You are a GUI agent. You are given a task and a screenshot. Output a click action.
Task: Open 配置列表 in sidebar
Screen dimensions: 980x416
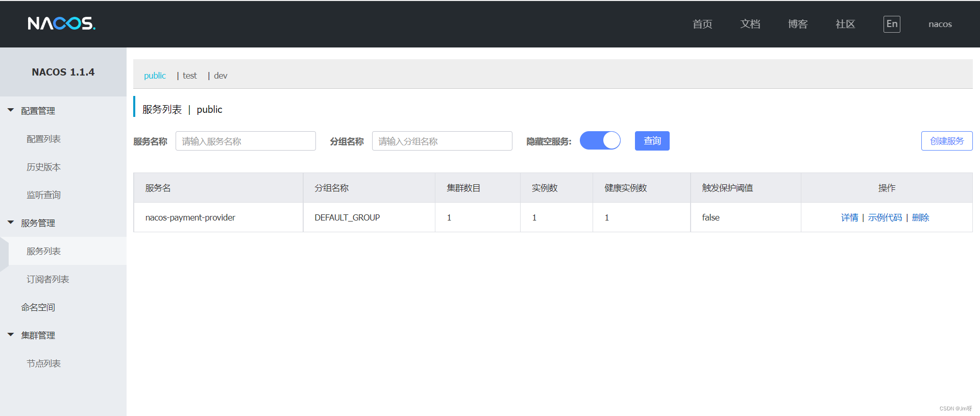[x=43, y=139]
